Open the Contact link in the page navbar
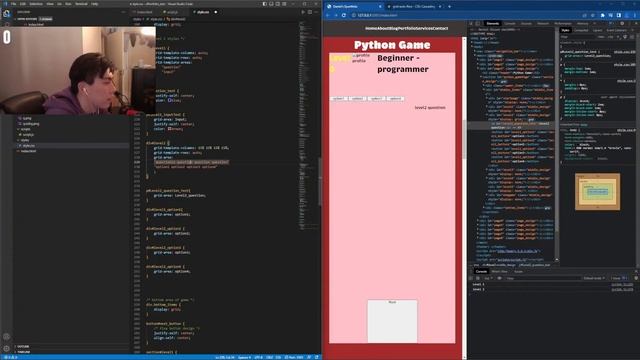640x360 pixels. pyautogui.click(x=440, y=29)
